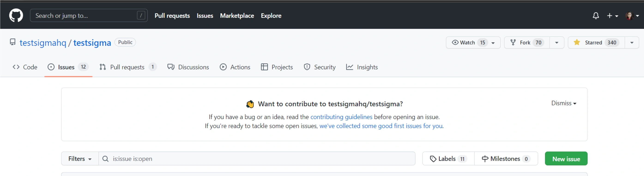
Task: Click the green New issue button
Action: click(566, 159)
